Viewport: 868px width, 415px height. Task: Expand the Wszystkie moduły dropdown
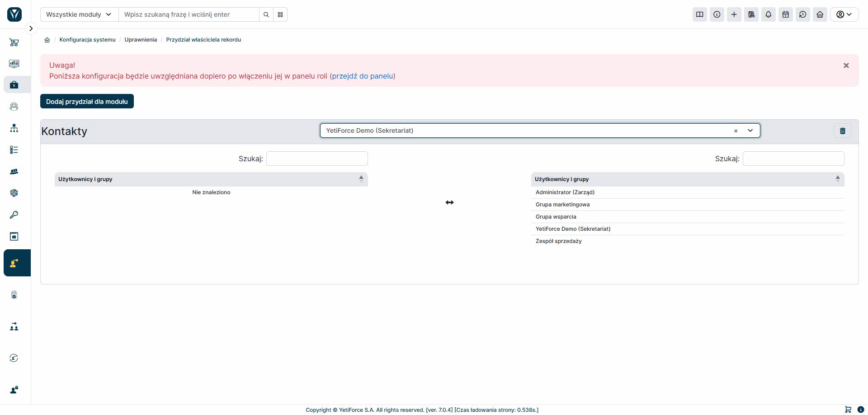click(x=79, y=14)
